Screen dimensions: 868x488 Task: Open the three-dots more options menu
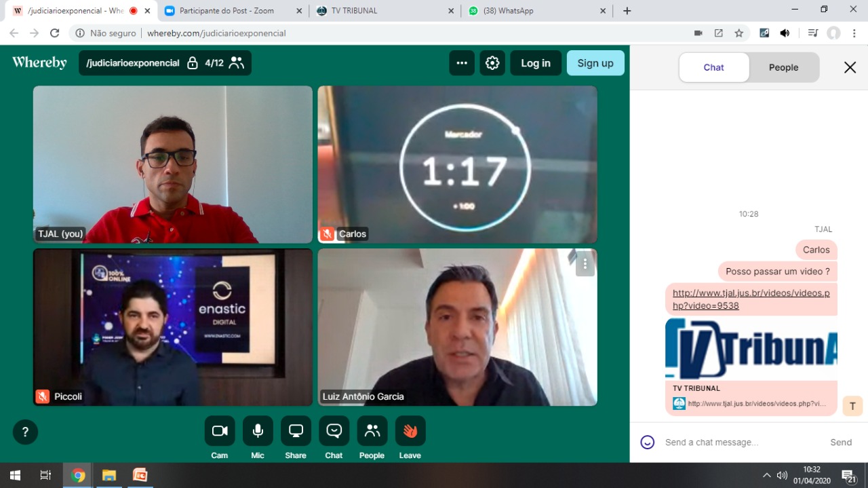(462, 63)
